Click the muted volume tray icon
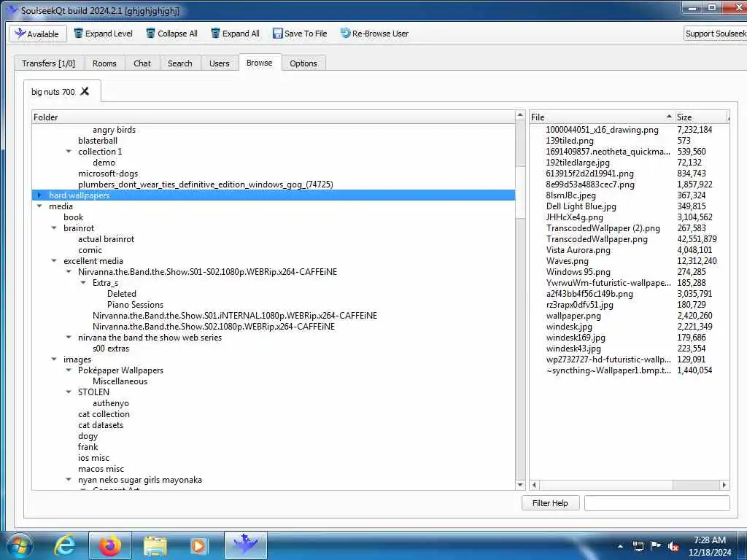Viewport: 747px width, 560px height. (673, 547)
